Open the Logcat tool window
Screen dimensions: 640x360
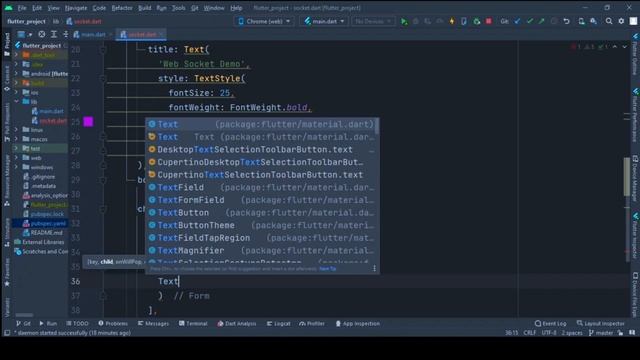coord(278,323)
